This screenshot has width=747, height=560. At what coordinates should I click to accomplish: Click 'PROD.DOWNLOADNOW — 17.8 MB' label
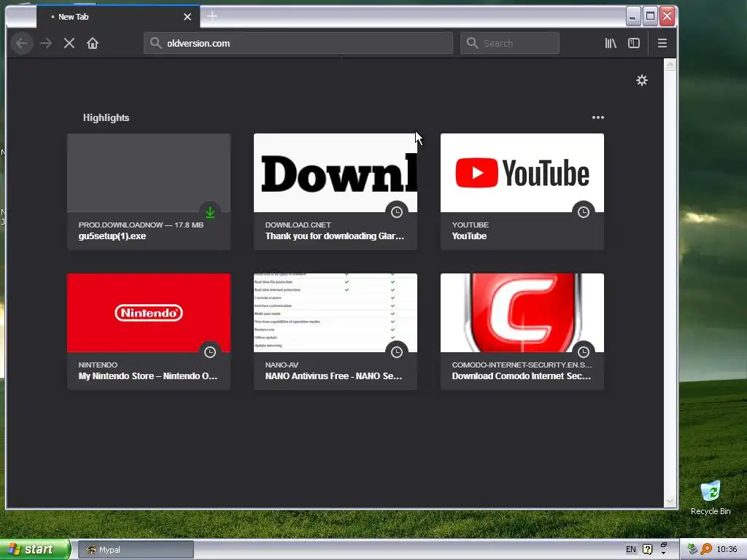[x=141, y=225]
